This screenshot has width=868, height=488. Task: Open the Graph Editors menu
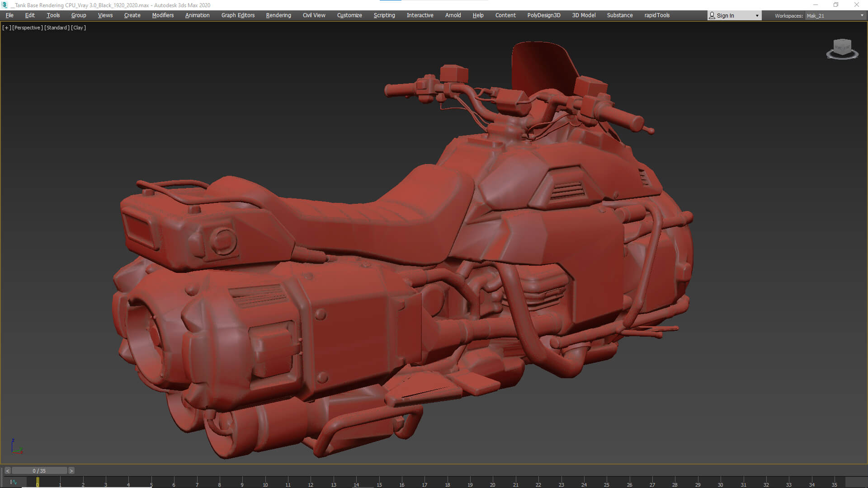pyautogui.click(x=238, y=15)
